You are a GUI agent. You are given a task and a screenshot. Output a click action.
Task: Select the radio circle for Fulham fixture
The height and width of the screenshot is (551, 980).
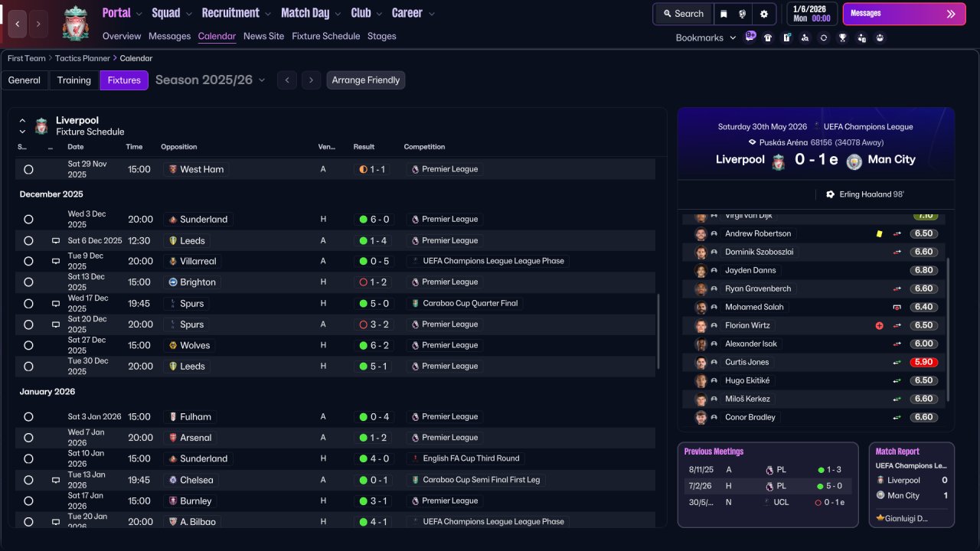click(x=28, y=416)
